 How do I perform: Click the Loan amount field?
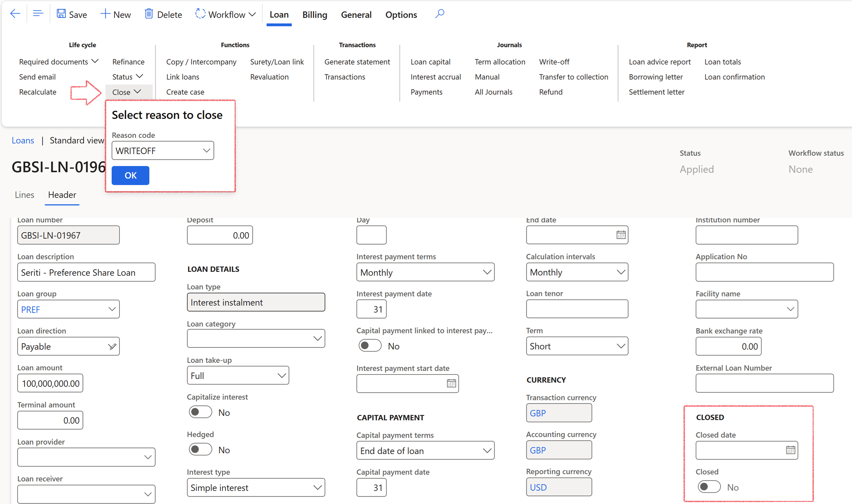click(x=50, y=383)
